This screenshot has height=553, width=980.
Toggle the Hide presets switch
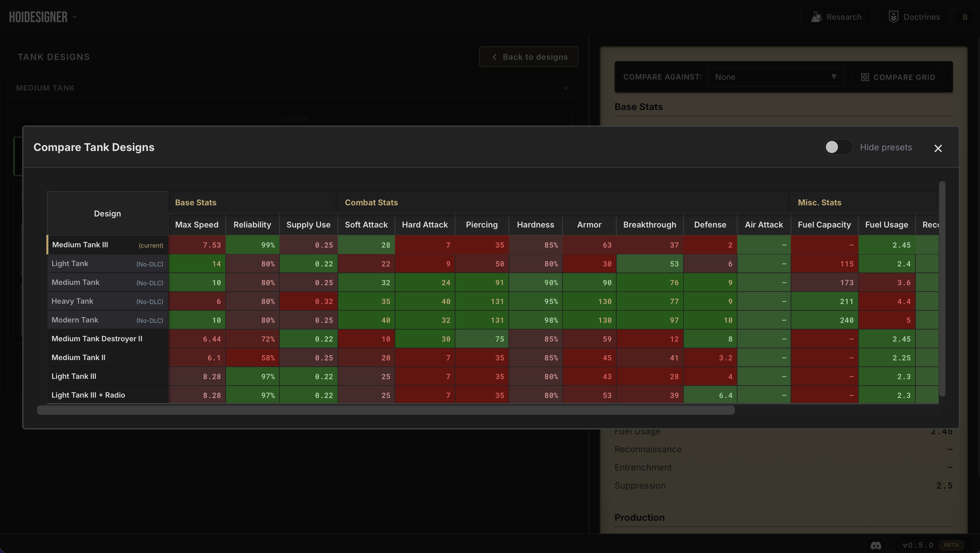[x=838, y=147]
